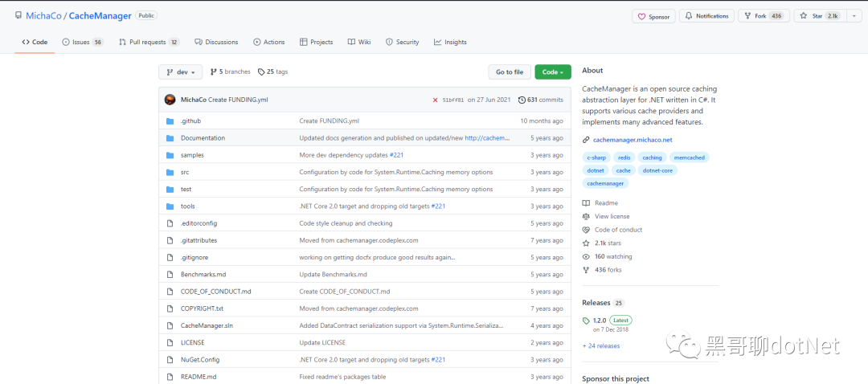
Task: Open COPYRIGHT.txt file
Action: [202, 308]
